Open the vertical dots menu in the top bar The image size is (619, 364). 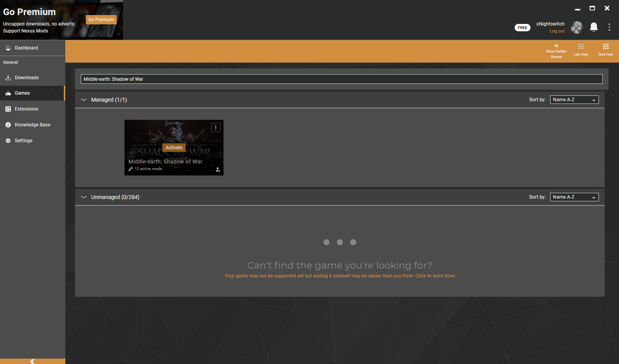pos(609,27)
